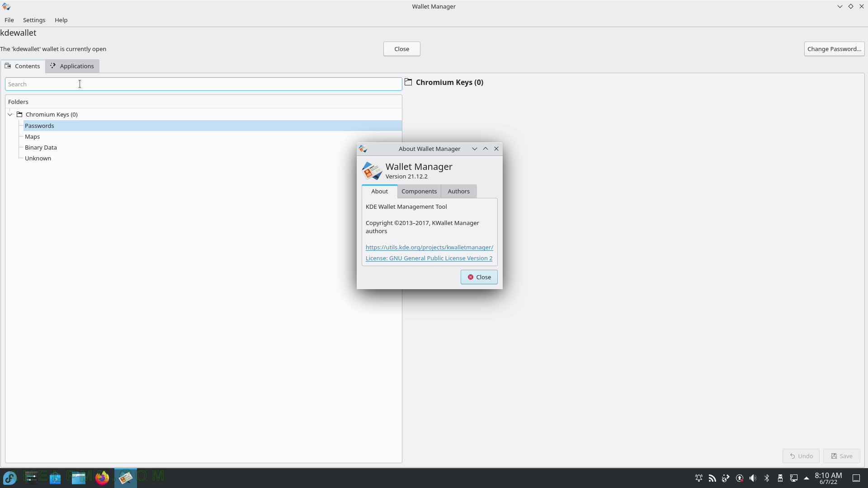Select the Maps tree entry
Image resolution: width=868 pixels, height=488 pixels.
(x=212, y=136)
